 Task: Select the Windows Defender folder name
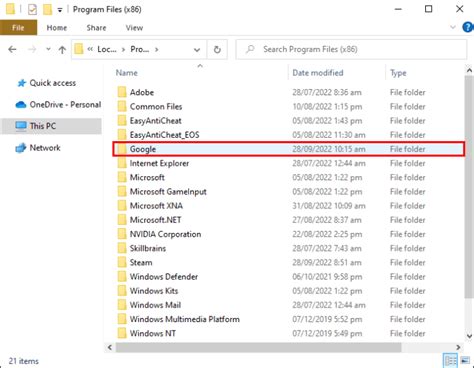pos(164,277)
